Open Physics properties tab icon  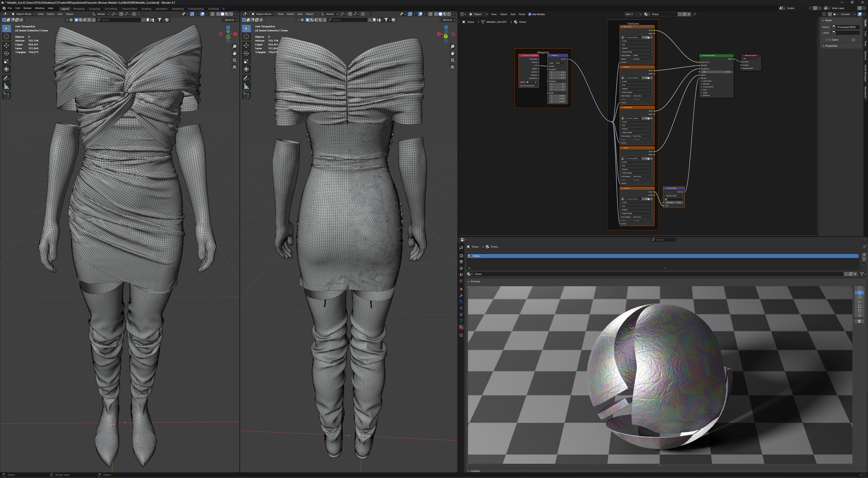click(461, 308)
